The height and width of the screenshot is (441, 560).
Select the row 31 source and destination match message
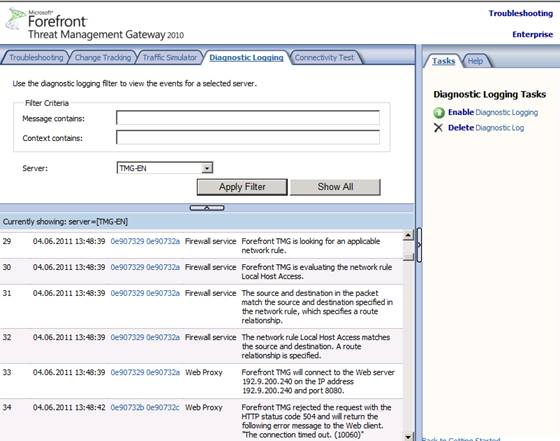coord(317,307)
